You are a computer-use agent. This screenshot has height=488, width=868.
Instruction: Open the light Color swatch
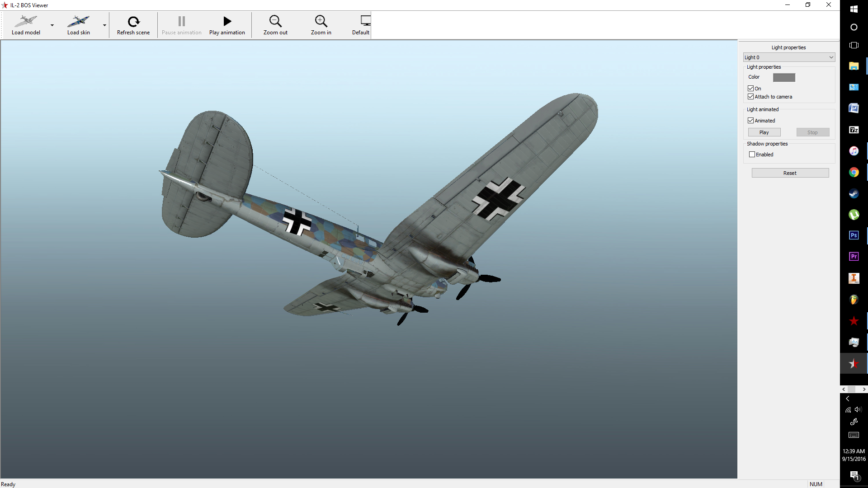[784, 77]
